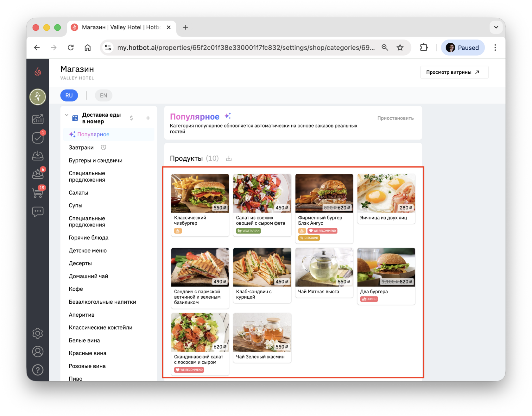The height and width of the screenshot is (416, 532).
Task: Open tasks checkmark icon with badge 1
Action: (38, 138)
